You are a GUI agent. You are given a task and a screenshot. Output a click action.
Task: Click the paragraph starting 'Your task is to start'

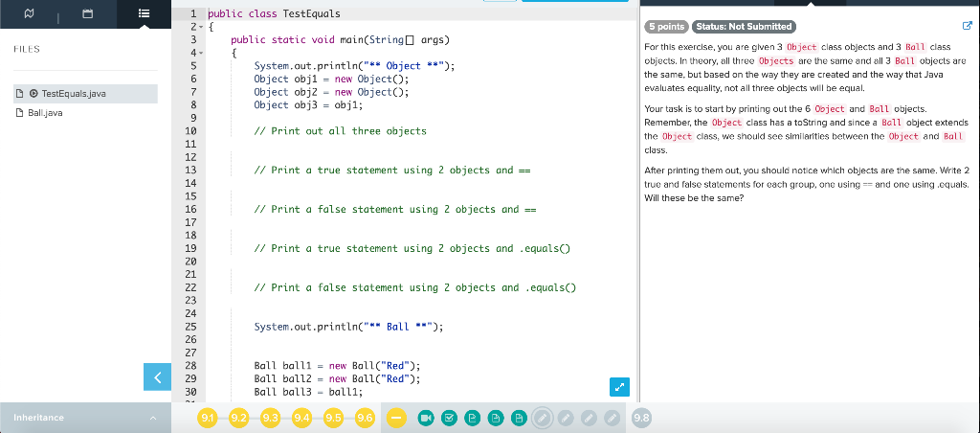[x=806, y=129]
